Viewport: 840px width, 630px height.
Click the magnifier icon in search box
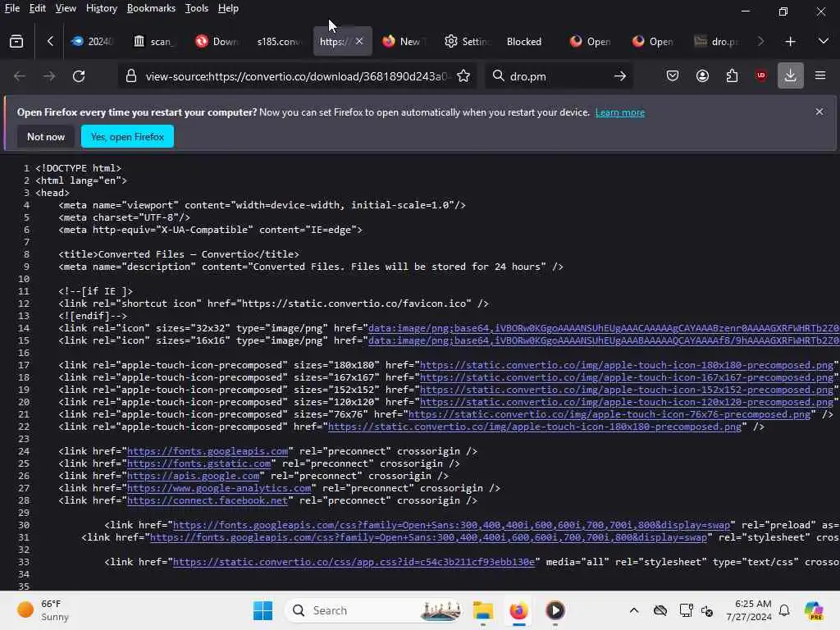498,76
